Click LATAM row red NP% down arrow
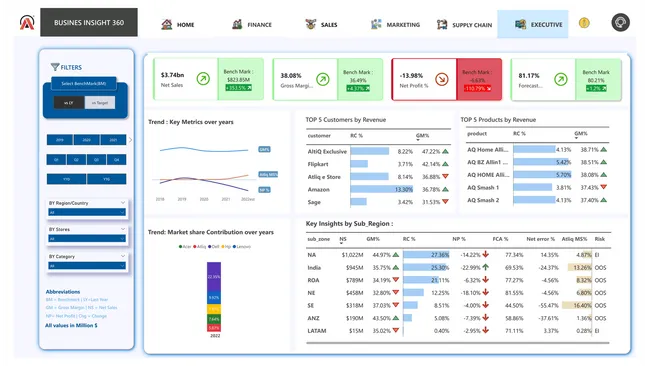This screenshot has height=366, width=650. 485,330
